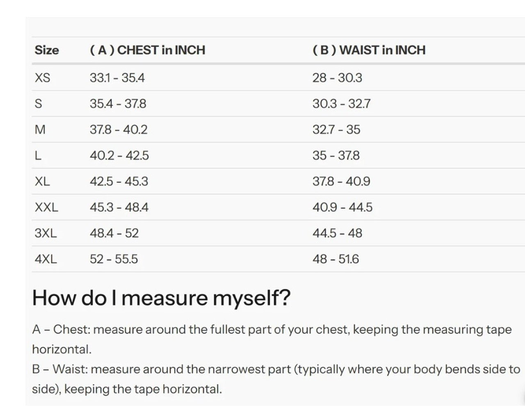
Task: Click waist value 28 - 30.3
Action: [337, 78]
